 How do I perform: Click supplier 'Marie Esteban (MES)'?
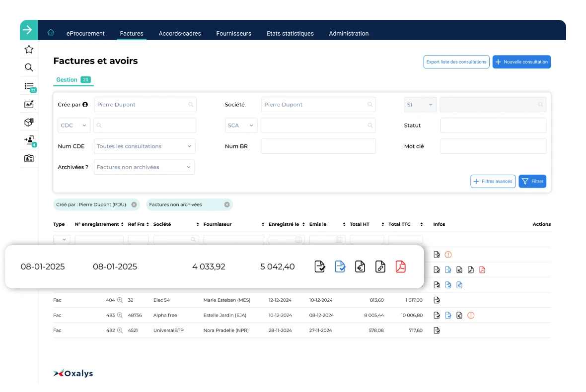(227, 300)
